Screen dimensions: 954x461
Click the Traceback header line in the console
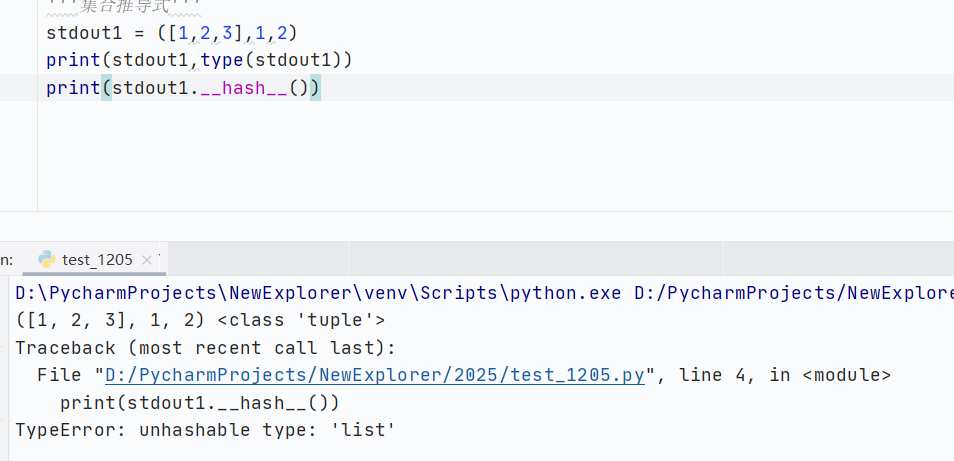(206, 348)
